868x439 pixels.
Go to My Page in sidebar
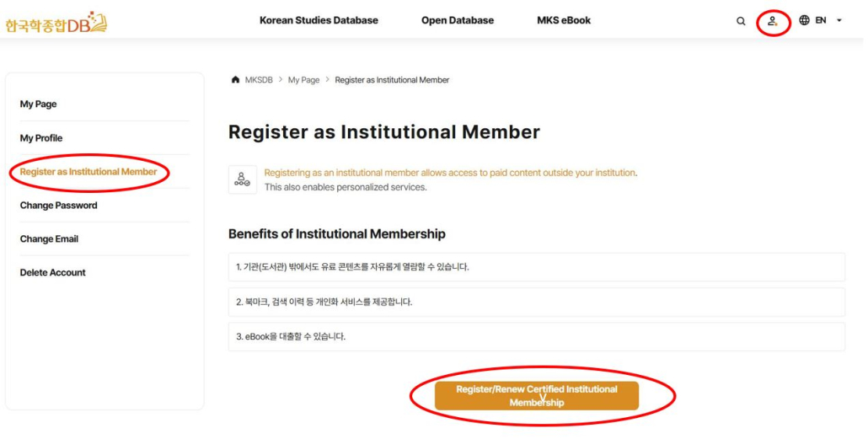tap(39, 104)
